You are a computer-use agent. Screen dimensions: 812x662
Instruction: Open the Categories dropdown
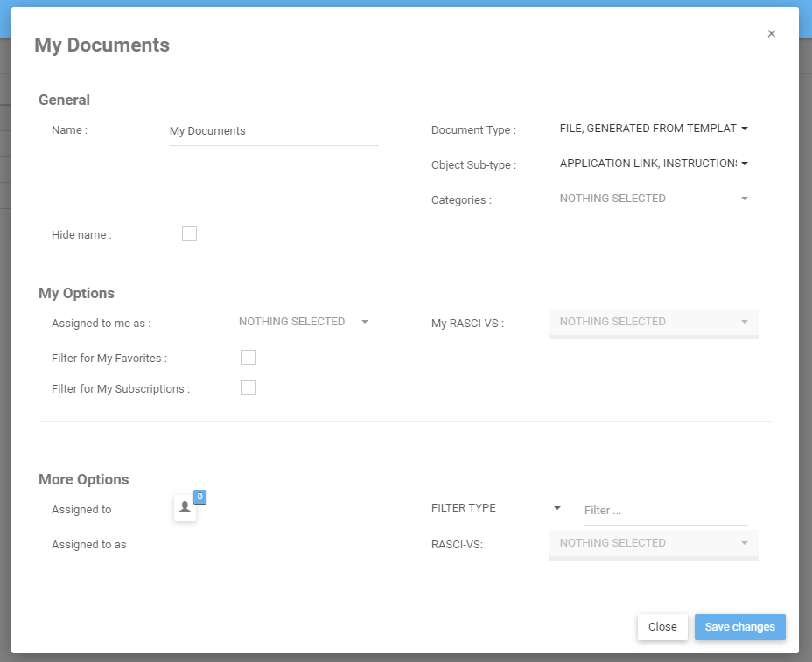(654, 199)
